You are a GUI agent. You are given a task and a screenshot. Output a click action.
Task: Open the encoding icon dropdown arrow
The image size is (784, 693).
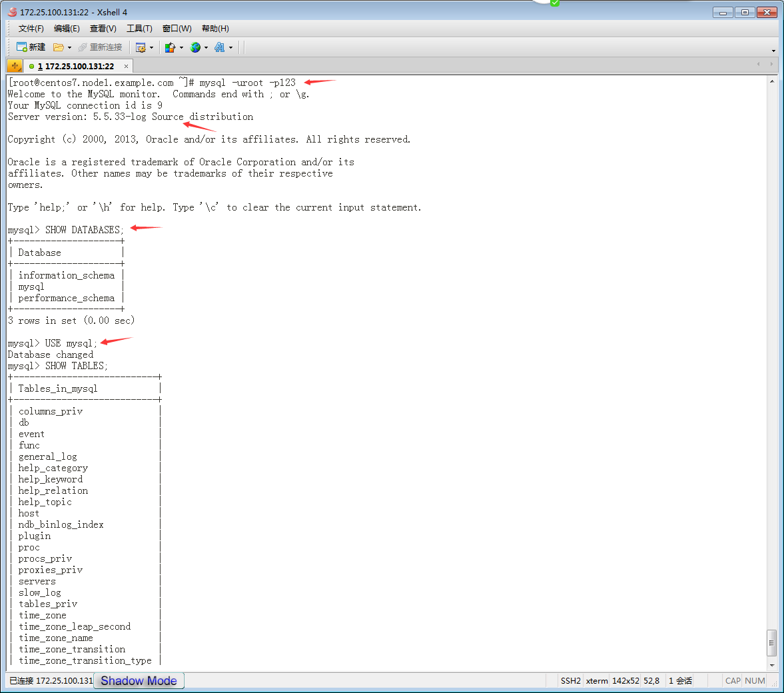[x=230, y=47]
